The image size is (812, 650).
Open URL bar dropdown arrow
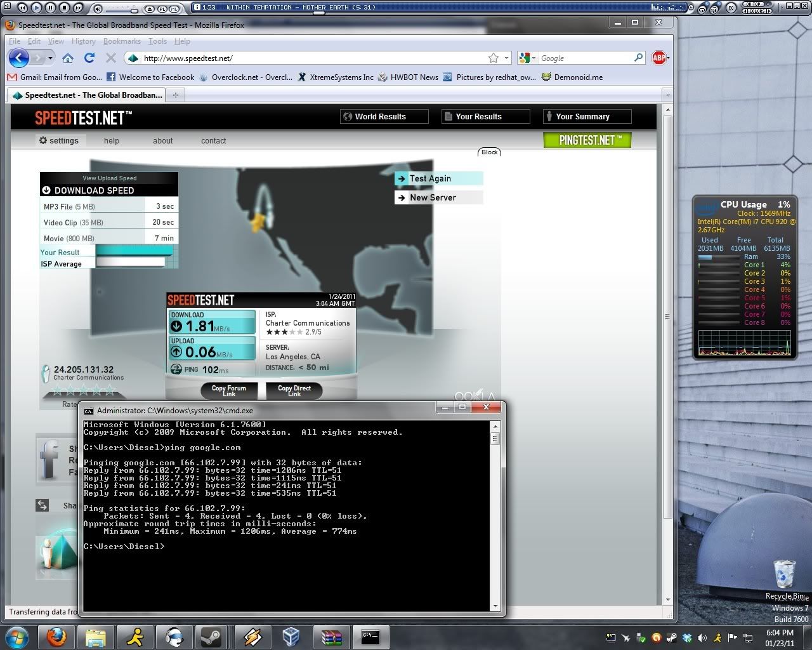[506, 58]
